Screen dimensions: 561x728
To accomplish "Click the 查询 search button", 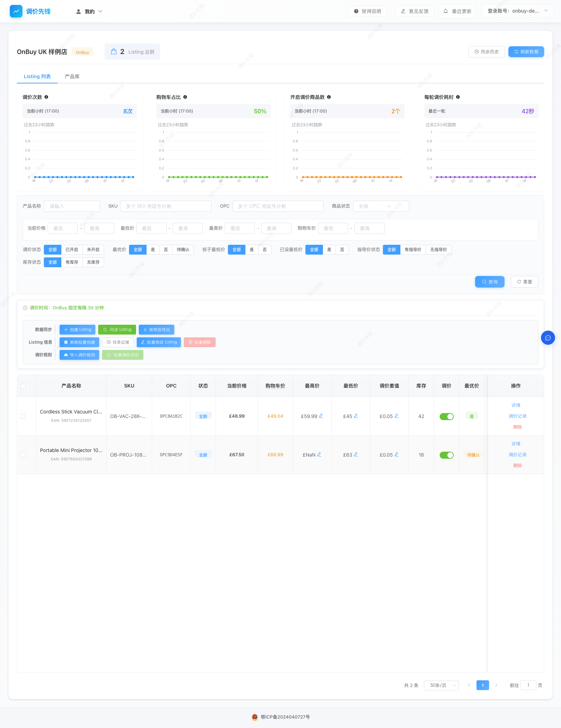I will coord(490,282).
